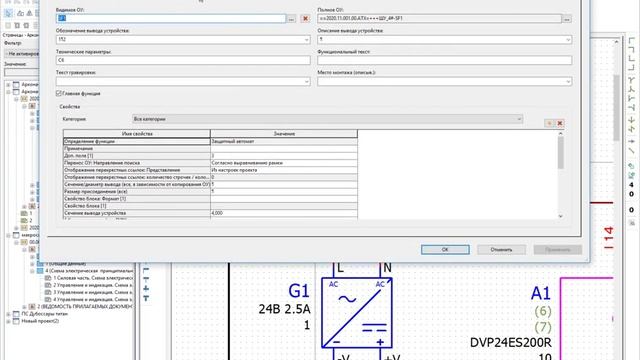Expand the 'ВЕДОМОСТЬ ПРИЛАГАЕМЫХ ДОКУМЕНТОВ' node
Viewport: 640px width, 360px height.
[x=24, y=307]
